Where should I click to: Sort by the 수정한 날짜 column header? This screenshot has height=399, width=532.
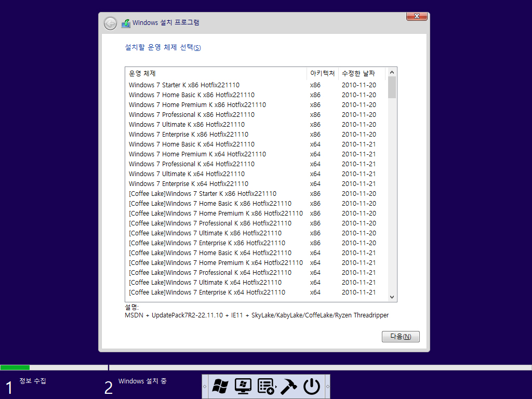362,73
